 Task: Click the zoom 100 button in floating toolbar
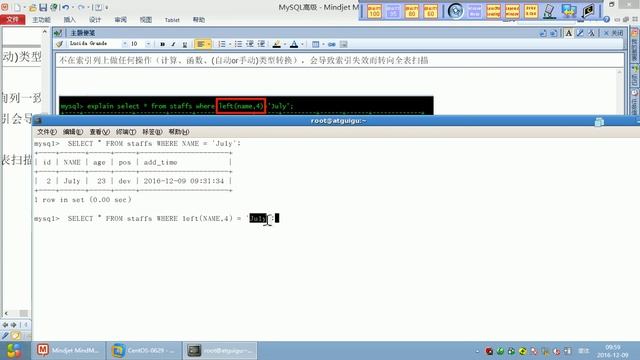pyautogui.click(x=374, y=11)
